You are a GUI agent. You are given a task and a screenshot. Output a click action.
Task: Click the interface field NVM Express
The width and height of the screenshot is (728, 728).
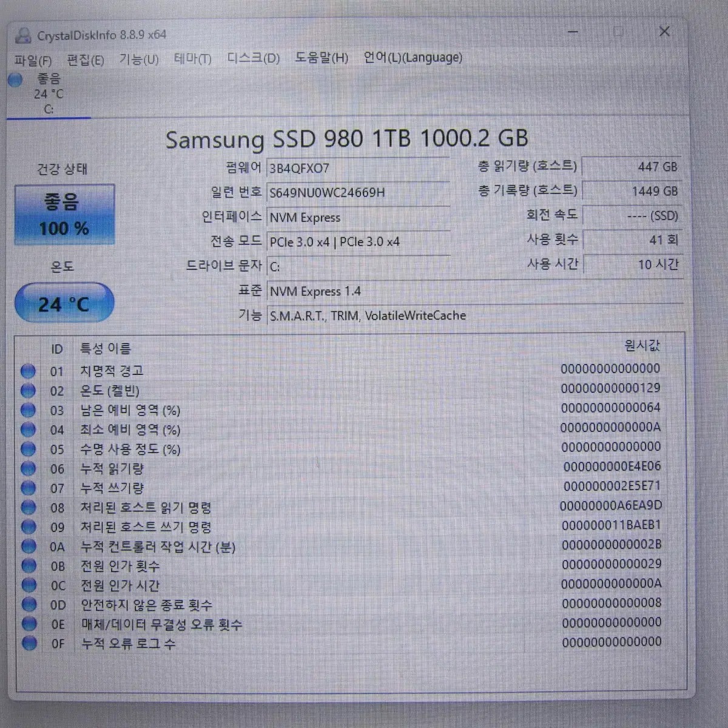coord(358,217)
